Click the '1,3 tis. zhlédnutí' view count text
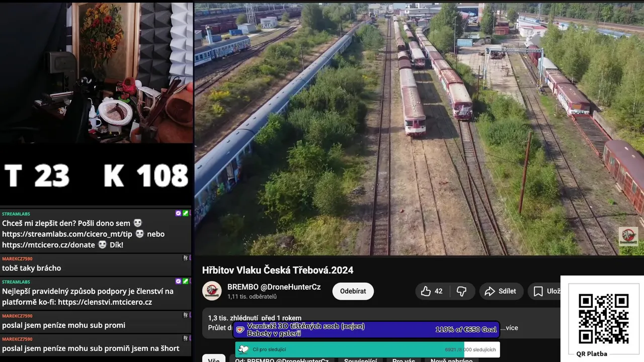This screenshot has height=362, width=644. pos(233,318)
